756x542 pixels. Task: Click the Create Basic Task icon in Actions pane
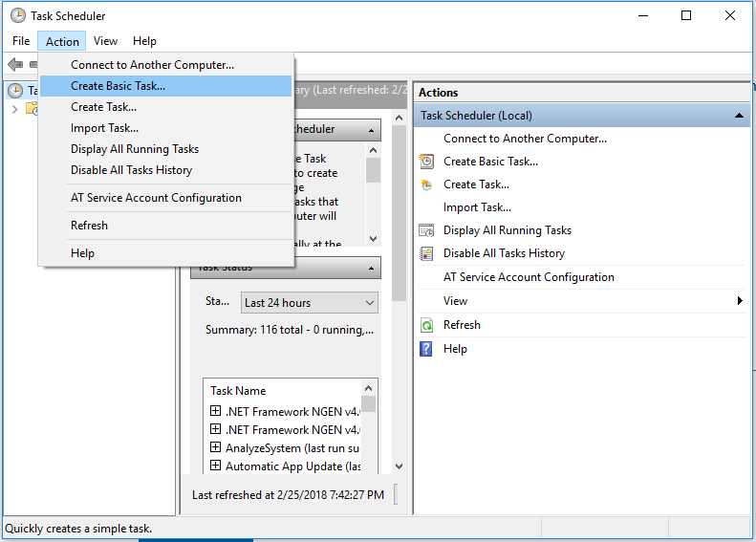click(426, 162)
